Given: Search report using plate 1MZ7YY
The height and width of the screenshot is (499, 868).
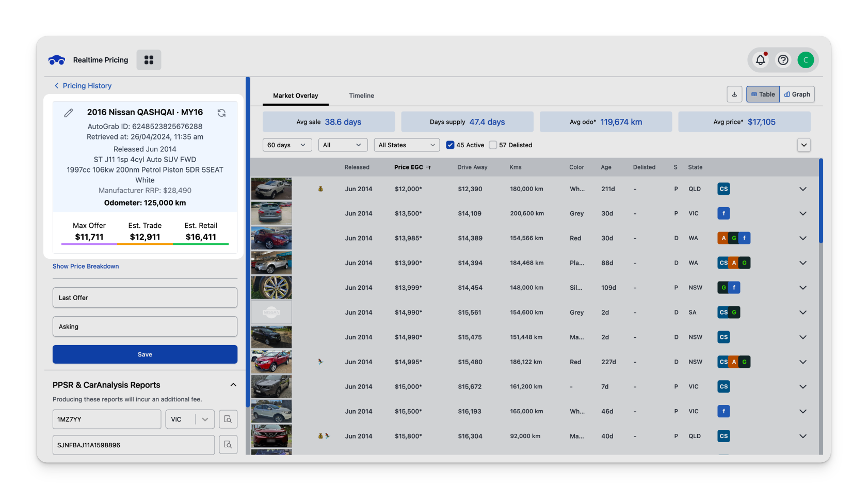Looking at the screenshot, I should pos(228,419).
